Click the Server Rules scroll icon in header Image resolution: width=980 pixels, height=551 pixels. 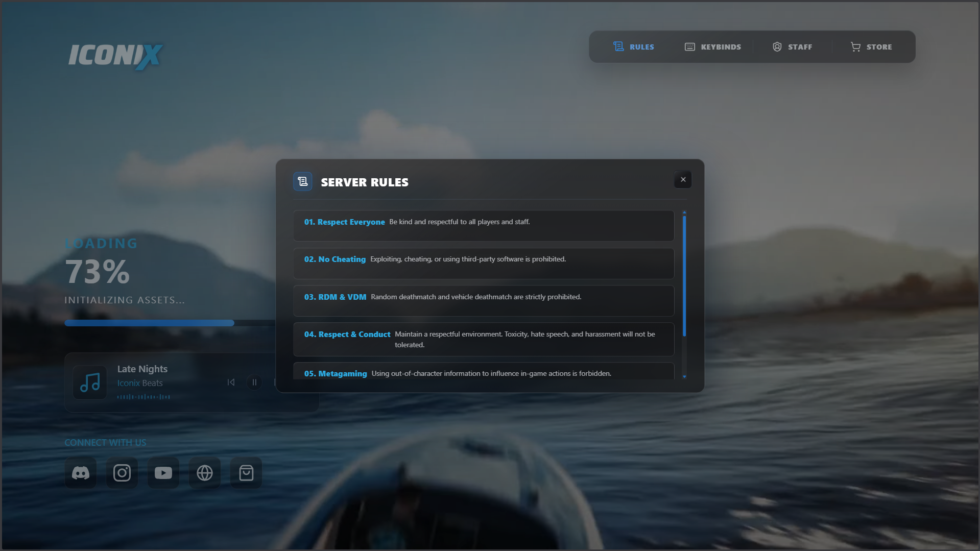coord(303,182)
